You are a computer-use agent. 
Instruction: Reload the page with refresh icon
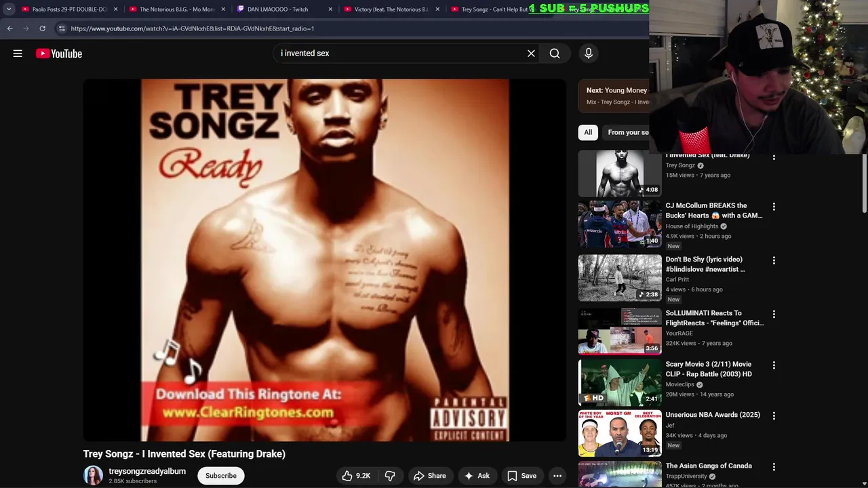[x=42, y=28]
